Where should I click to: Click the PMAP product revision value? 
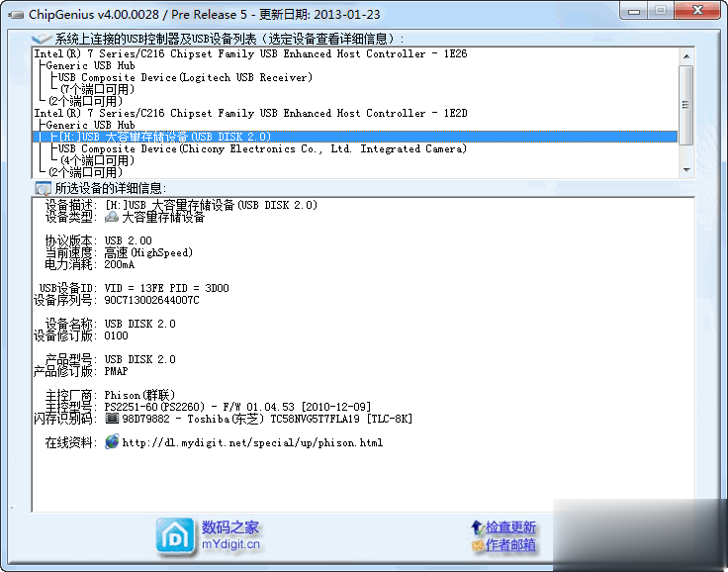pyautogui.click(x=116, y=371)
